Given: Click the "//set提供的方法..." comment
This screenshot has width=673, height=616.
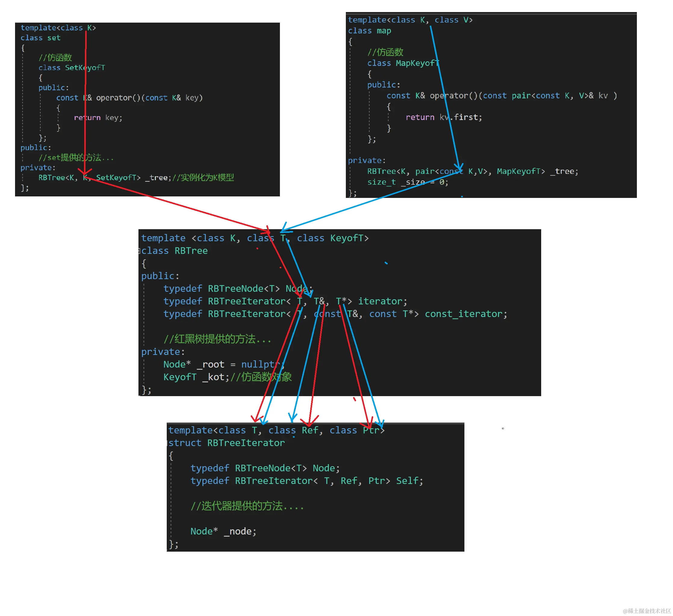Looking at the screenshot, I should 76,158.
